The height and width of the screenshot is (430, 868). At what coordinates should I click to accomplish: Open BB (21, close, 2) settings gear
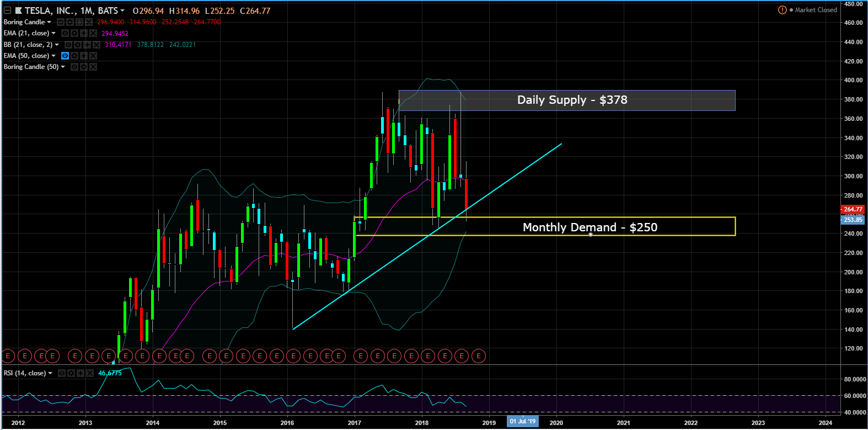[x=78, y=45]
